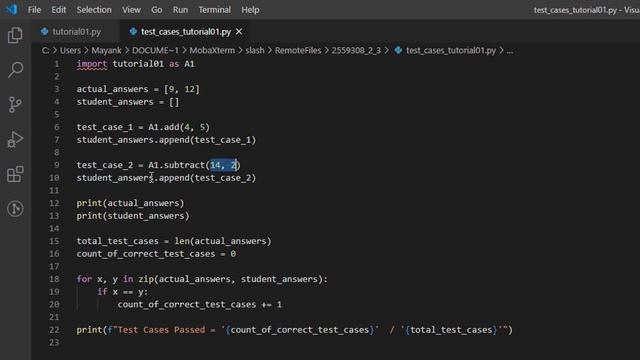This screenshot has width=640, height=360.
Task: Click the C: breadcrumb segment
Action: 45,50
